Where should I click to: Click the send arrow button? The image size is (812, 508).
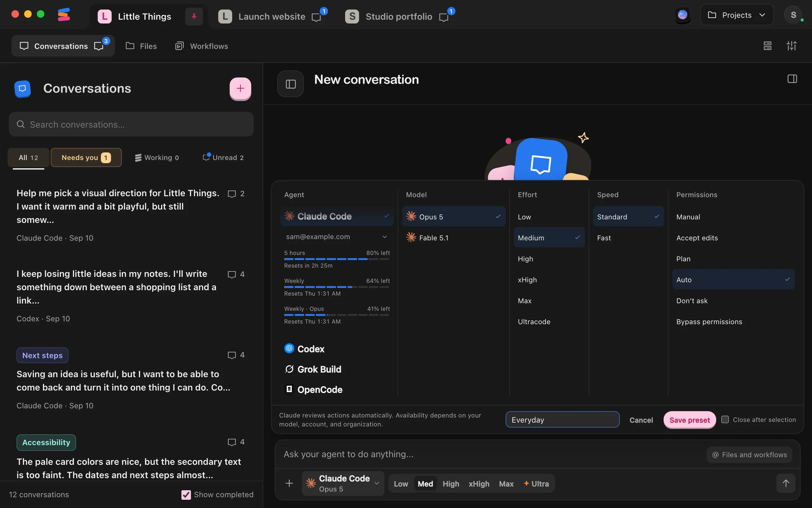point(786,483)
